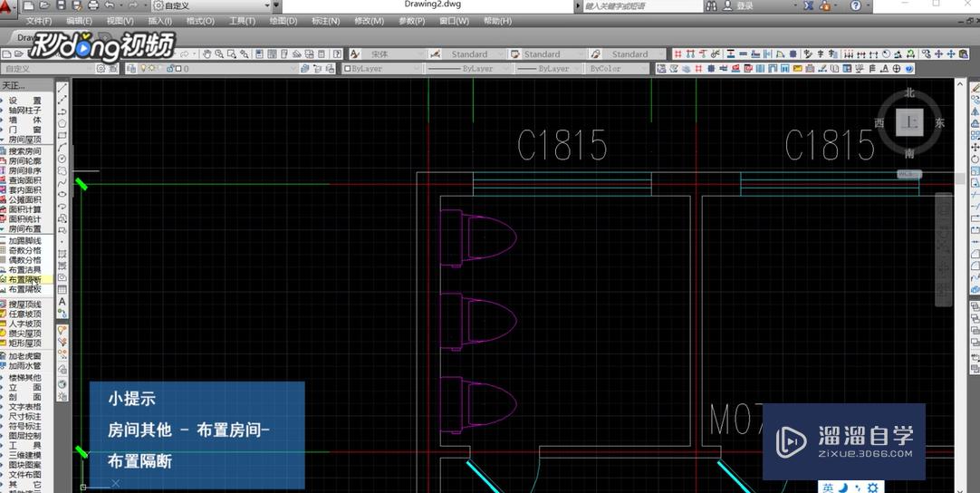Expand the 尺寸标注 category
The height and width of the screenshot is (493, 980).
pyautogui.click(x=25, y=416)
